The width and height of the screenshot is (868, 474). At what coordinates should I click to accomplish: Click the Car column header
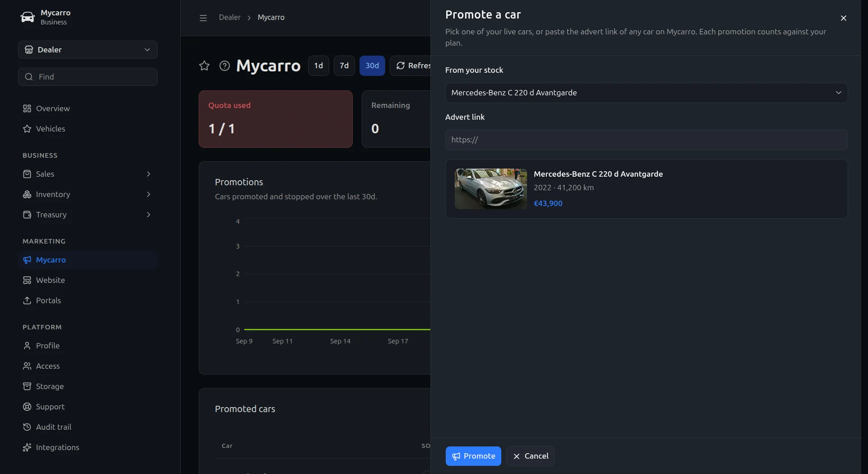[227, 446]
